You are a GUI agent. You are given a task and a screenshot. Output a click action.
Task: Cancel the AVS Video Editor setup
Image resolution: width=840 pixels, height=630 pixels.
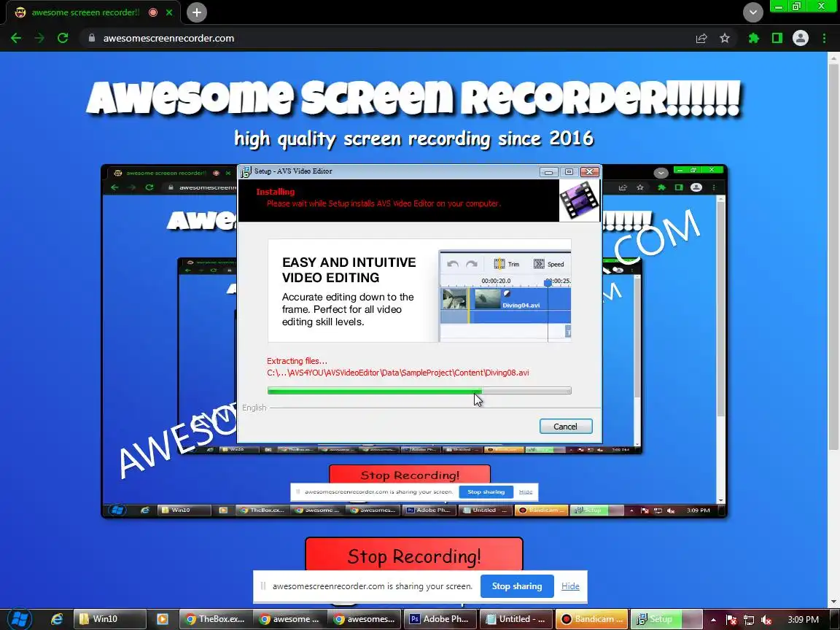[566, 427]
